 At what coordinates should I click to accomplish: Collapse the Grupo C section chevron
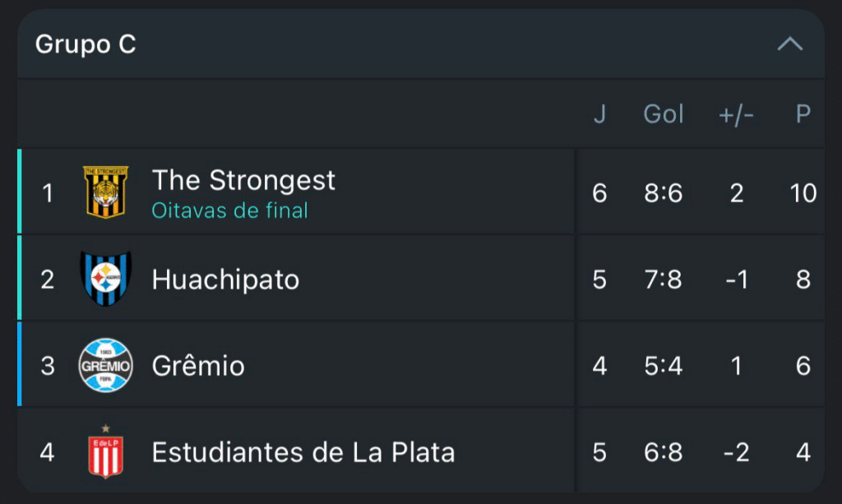[789, 44]
